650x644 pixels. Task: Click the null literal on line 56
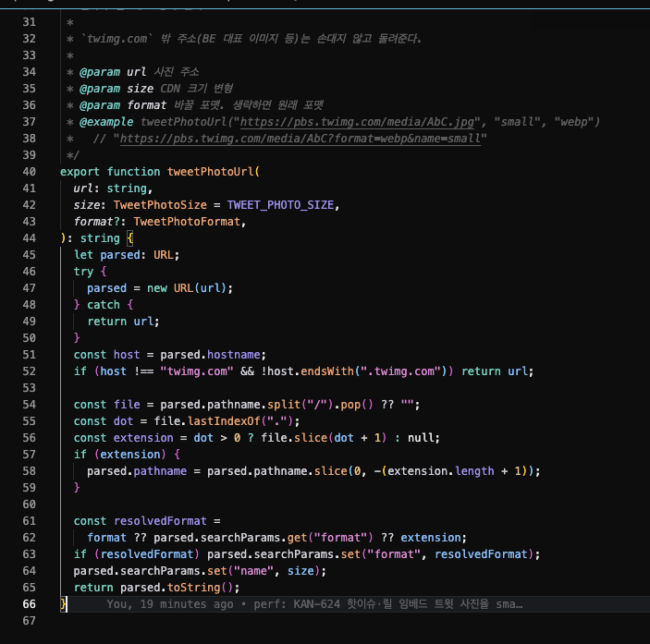(x=421, y=438)
